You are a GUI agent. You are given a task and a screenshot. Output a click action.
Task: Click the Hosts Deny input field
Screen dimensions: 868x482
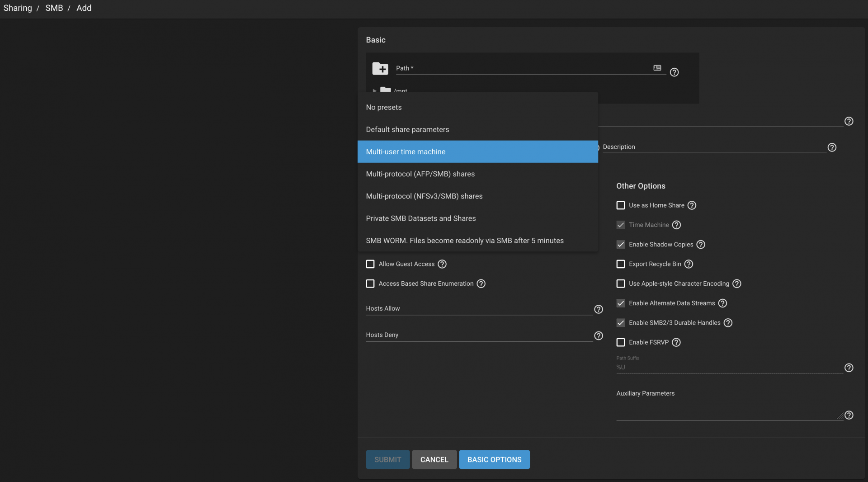479,335
